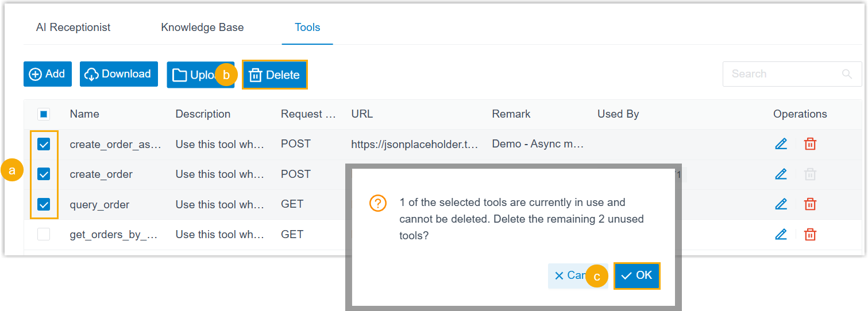Click the Request column header
Image resolution: width=868 pixels, height=311 pixels.
(308, 114)
